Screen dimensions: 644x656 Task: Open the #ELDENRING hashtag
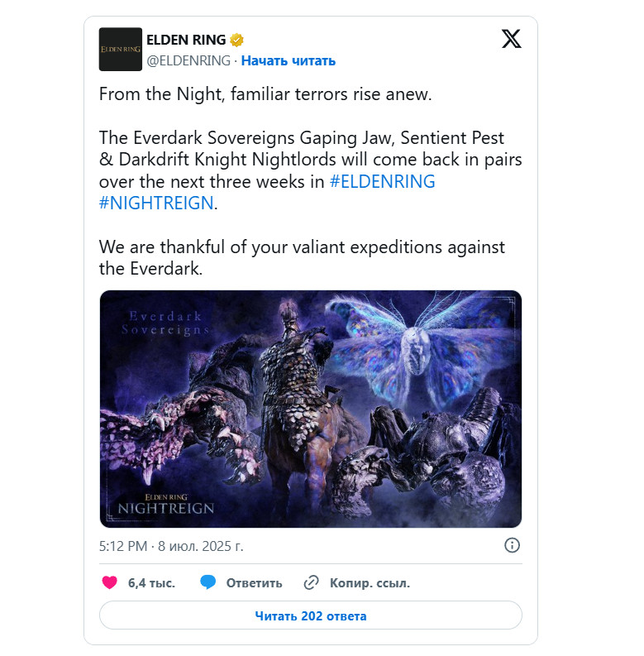382,181
